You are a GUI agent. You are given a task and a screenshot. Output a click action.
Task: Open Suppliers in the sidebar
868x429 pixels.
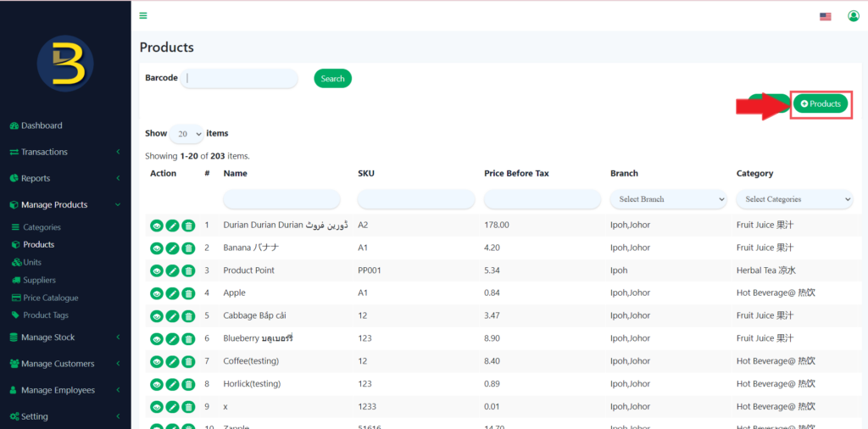39,280
